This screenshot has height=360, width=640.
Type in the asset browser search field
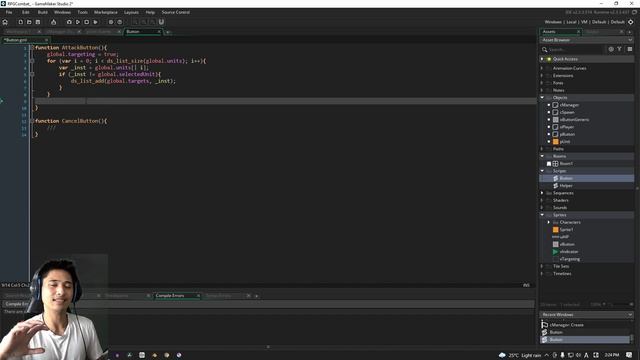[576, 49]
